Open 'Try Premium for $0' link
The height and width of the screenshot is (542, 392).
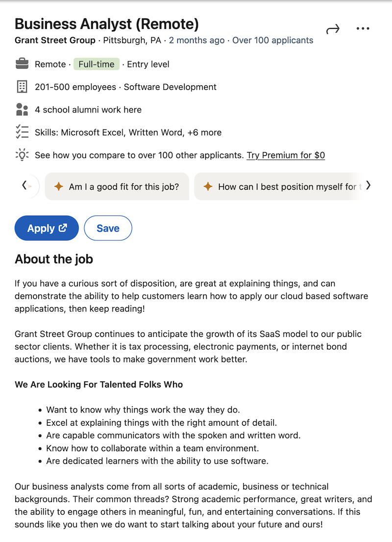[286, 155]
